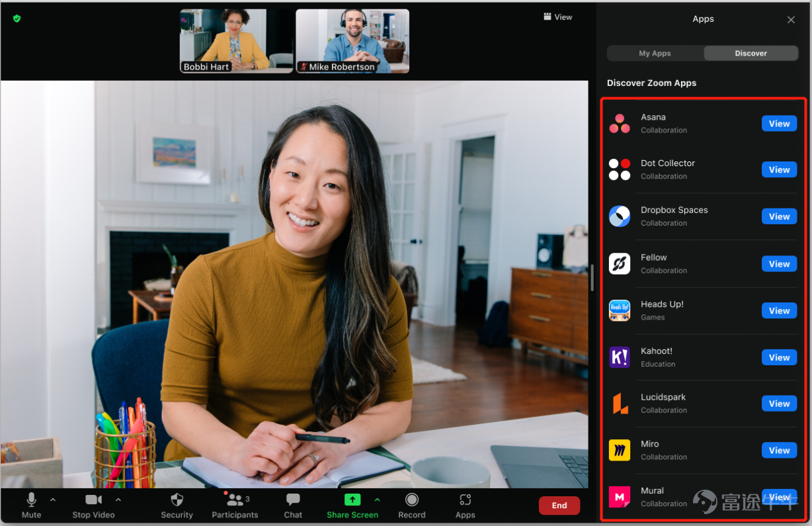This screenshot has width=812, height=526.
Task: Click the Apps icon in toolbar
Action: coord(465,505)
